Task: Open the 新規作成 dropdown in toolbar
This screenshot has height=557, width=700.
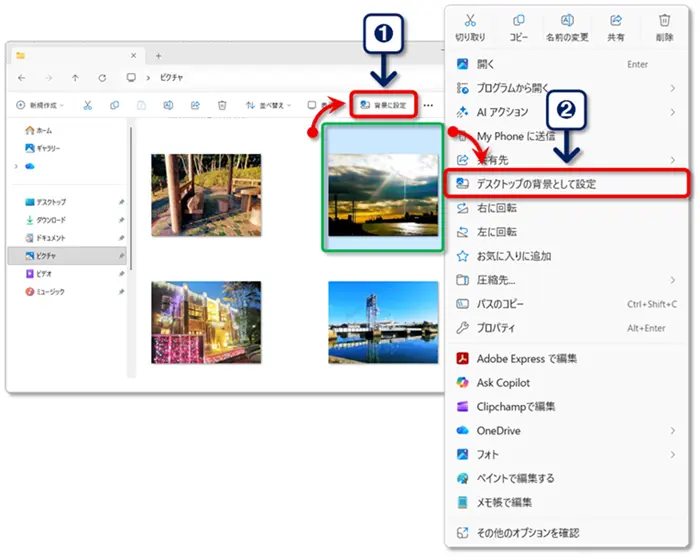Action: tap(41, 105)
